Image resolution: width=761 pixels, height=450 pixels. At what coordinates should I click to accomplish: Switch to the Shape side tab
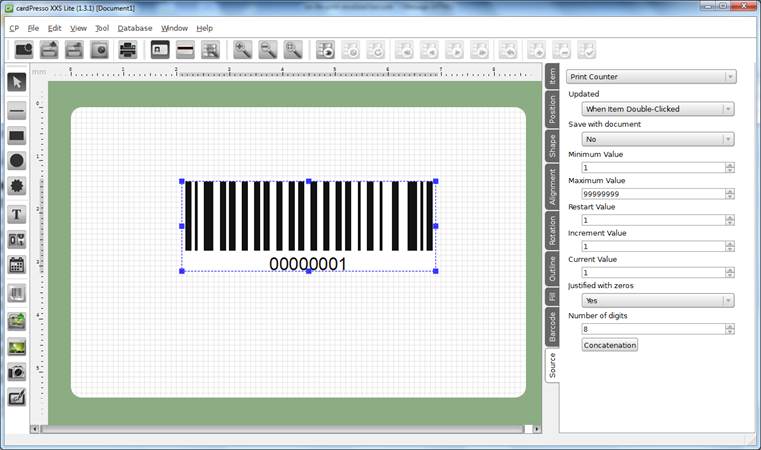pos(552,146)
